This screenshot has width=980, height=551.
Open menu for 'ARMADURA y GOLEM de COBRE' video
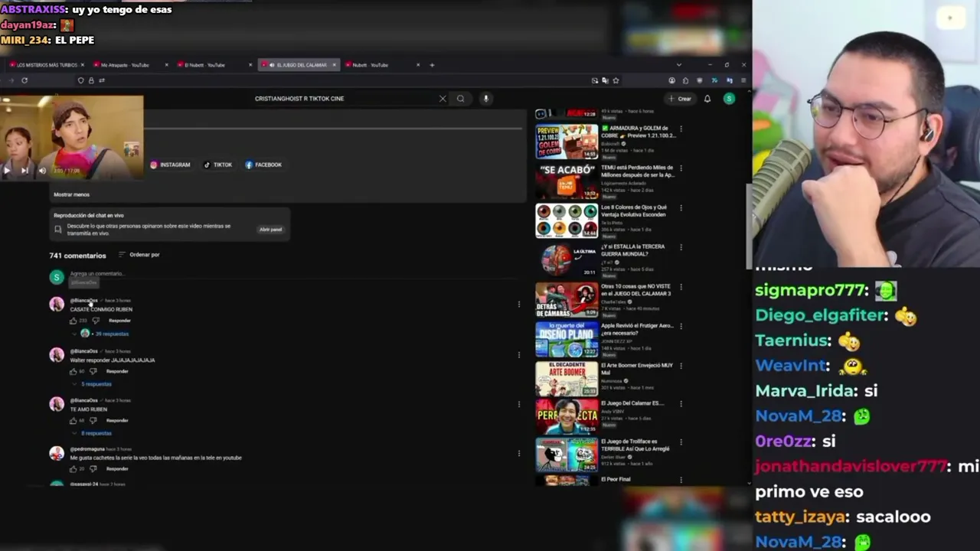point(681,129)
